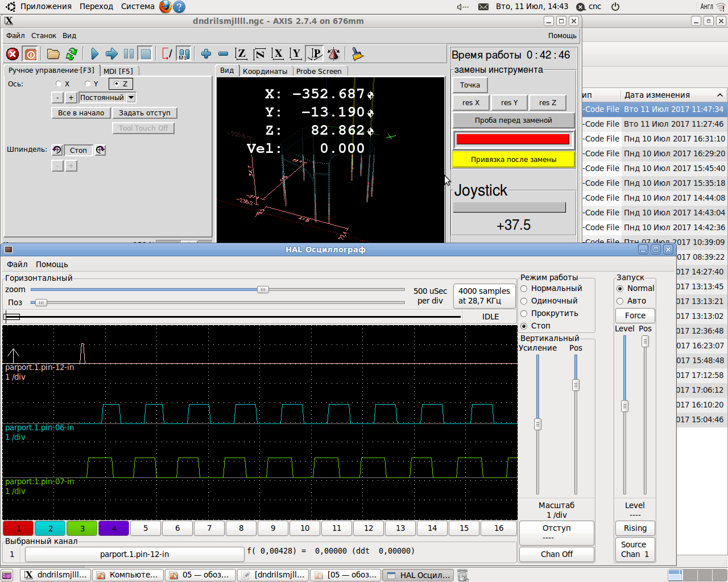
Task: Zoom in with the blue plus icon
Action: pos(206,54)
